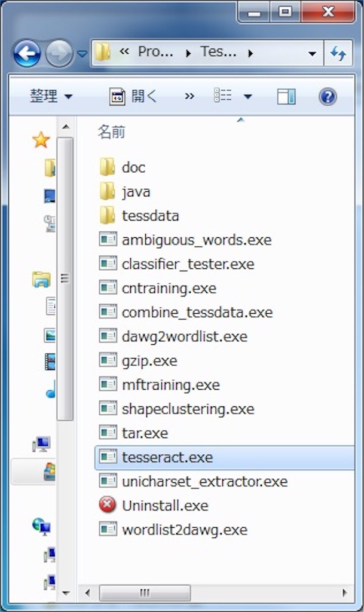Go back with the blue Back arrow
The height and width of the screenshot is (612, 364).
(27, 53)
